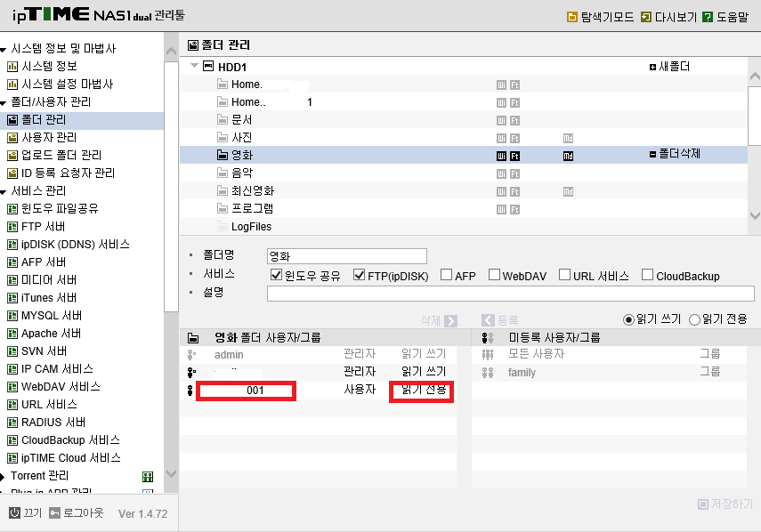
Task: Click the 로그아웃 key icon
Action: (54, 512)
